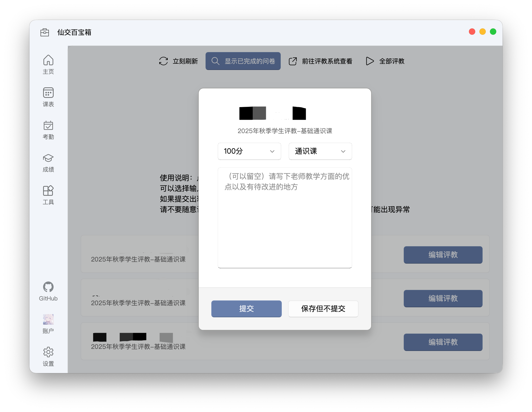
Task: Open the 考勤 attendance panel
Action: [48, 129]
